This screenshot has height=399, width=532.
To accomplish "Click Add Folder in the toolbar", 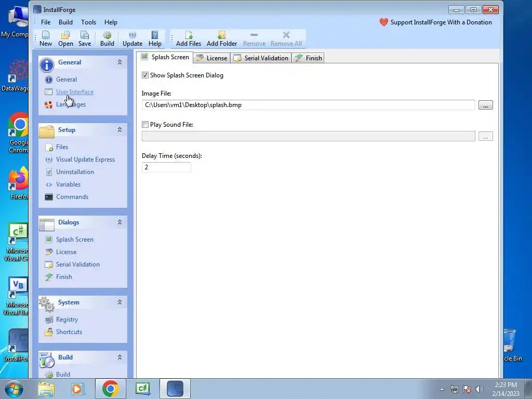I will click(221, 38).
